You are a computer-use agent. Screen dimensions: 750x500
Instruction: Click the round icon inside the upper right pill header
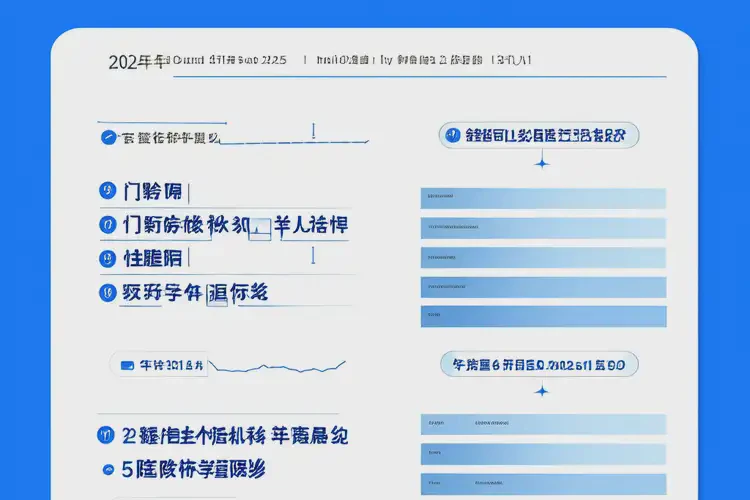(x=455, y=137)
